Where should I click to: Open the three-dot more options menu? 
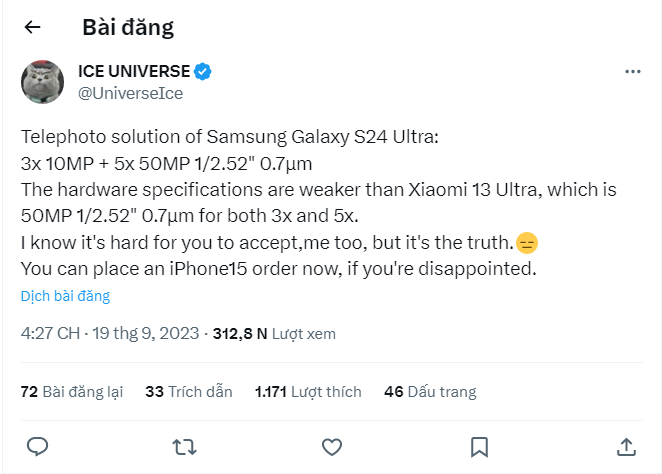(x=632, y=72)
